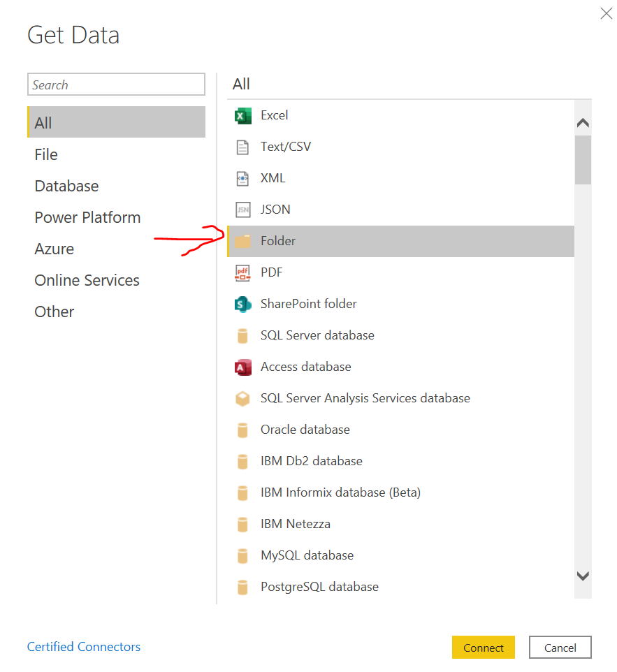Click the Oracle database cylinder icon
Viewport: 617px width, 672px height.
click(242, 430)
